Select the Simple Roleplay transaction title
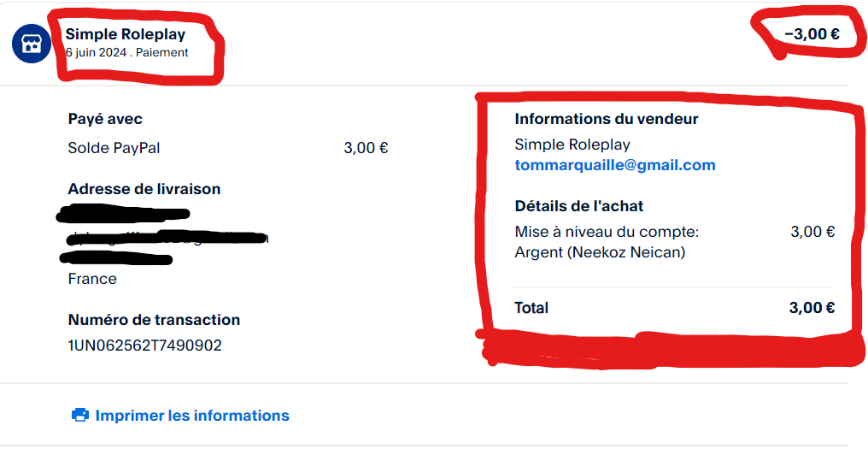The image size is (868, 449). tap(126, 34)
